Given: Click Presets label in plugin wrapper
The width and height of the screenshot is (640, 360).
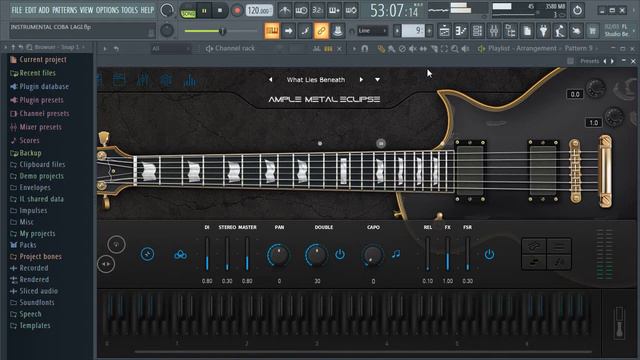Looking at the screenshot, I should pos(589,61).
